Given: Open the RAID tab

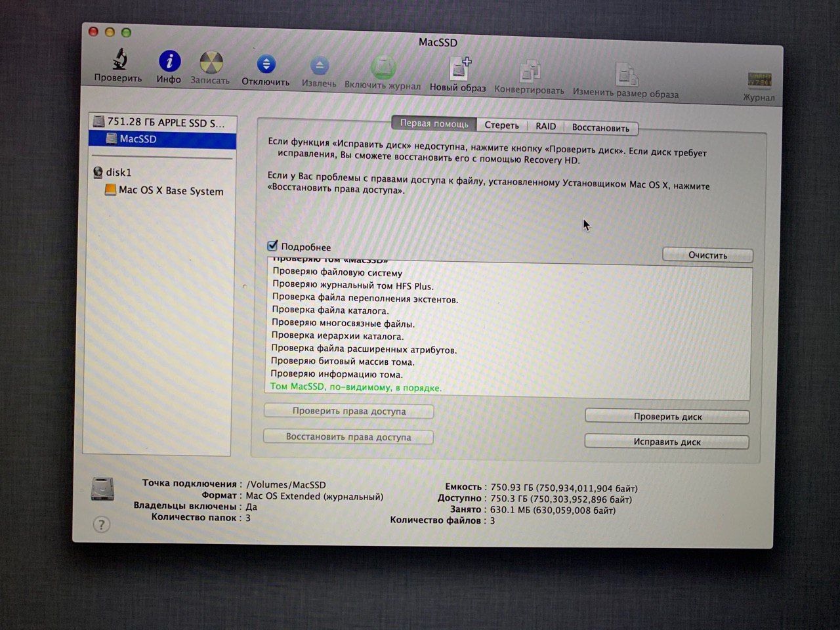Looking at the screenshot, I should click(x=545, y=126).
